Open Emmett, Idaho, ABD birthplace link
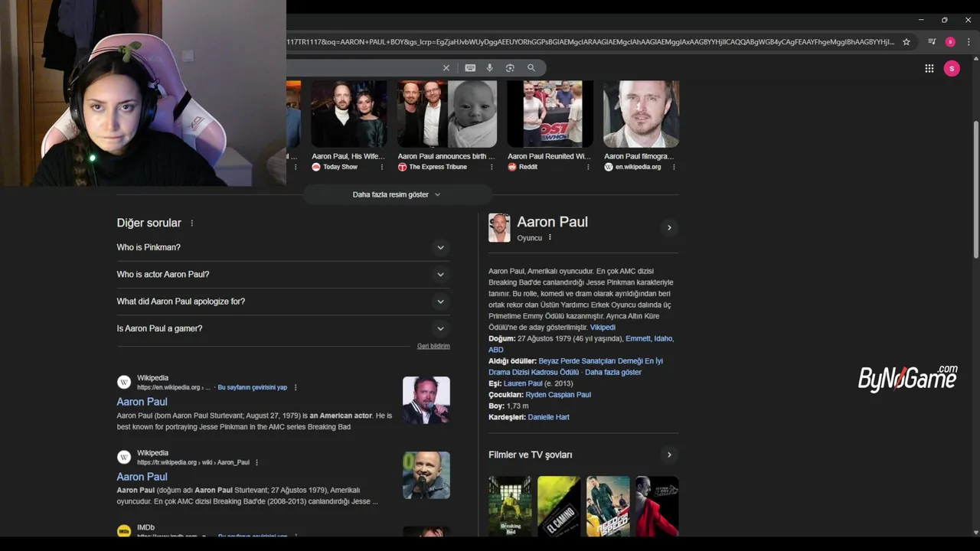Screen dimensions: 980x551 point(581,344)
